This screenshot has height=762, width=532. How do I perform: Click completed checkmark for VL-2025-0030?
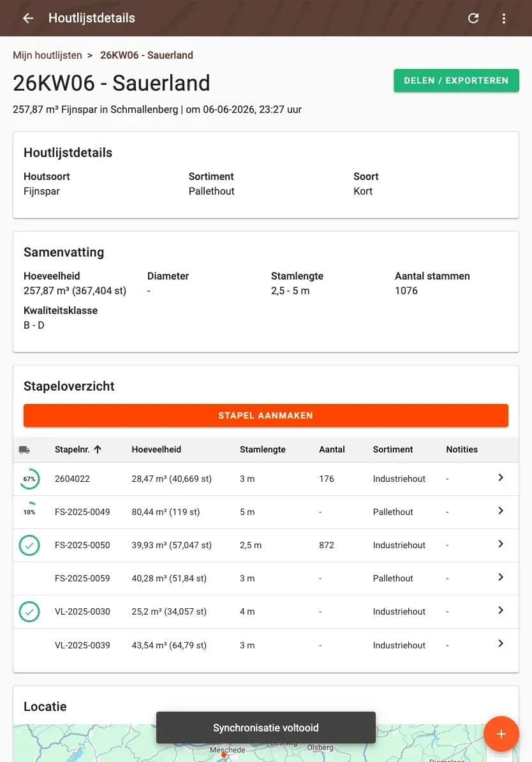(29, 612)
